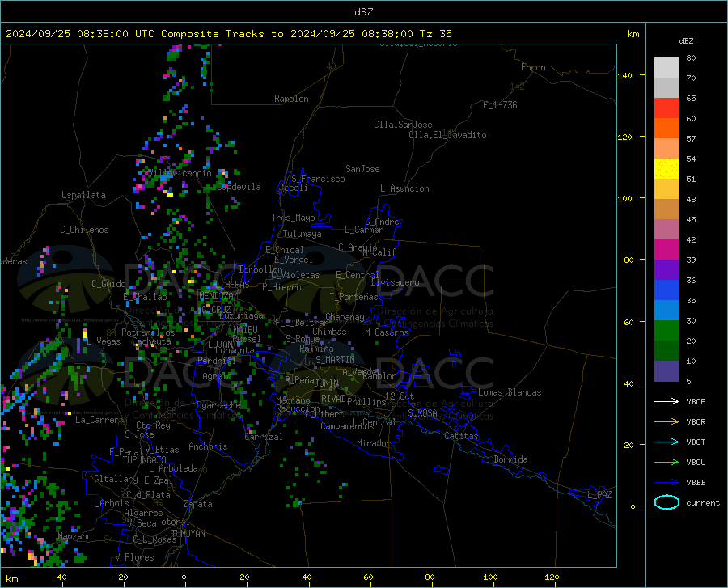Click the 'Divisadero' map label
The image size is (728, 588).
click(x=395, y=282)
